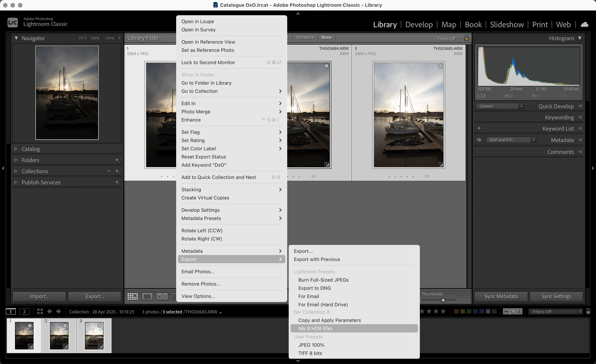This screenshot has width=596, height=364.
Task: Expand the Catalog panel
Action: [16, 149]
